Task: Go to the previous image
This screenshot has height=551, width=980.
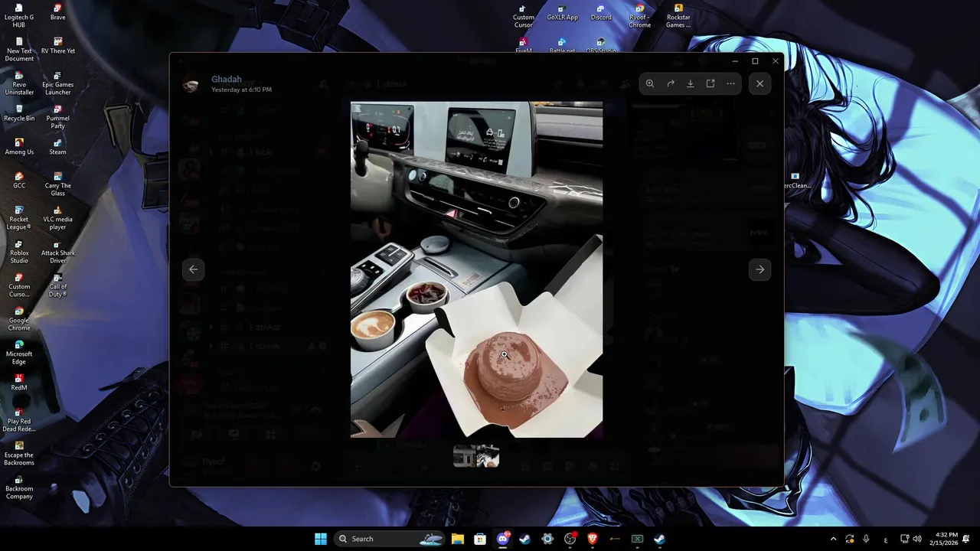Action: pos(193,269)
